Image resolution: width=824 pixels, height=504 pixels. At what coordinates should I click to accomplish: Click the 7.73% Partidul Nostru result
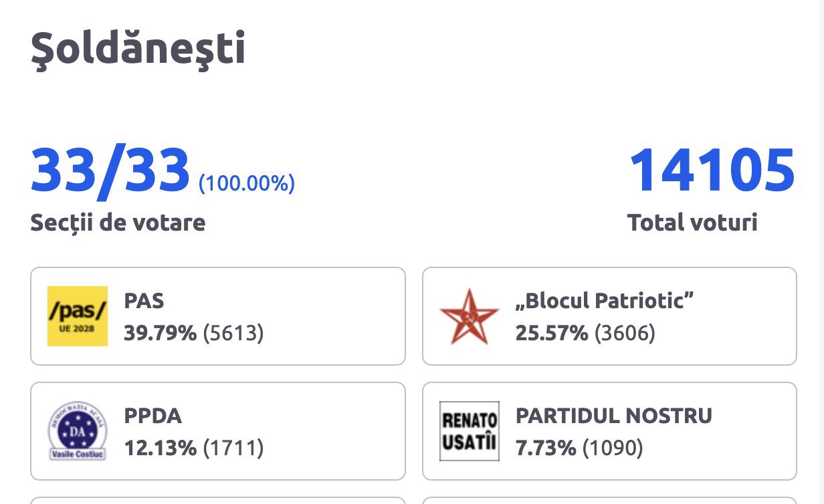pos(546,448)
